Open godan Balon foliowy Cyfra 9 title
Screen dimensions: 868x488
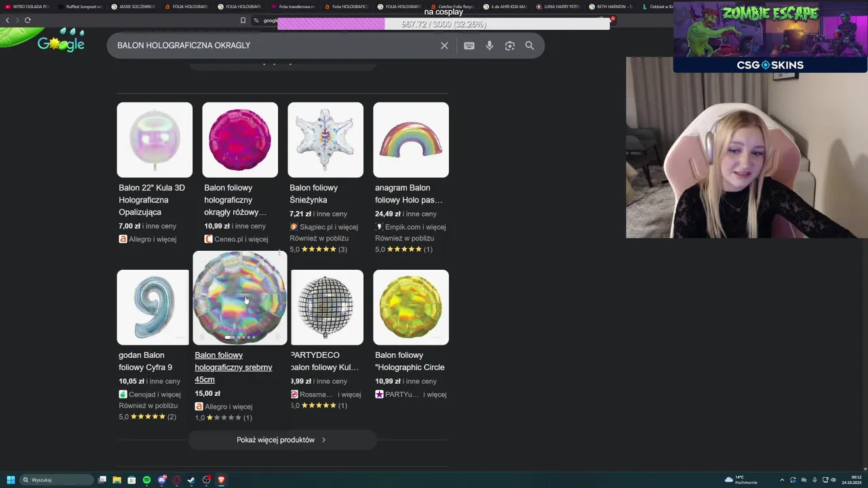(x=145, y=361)
